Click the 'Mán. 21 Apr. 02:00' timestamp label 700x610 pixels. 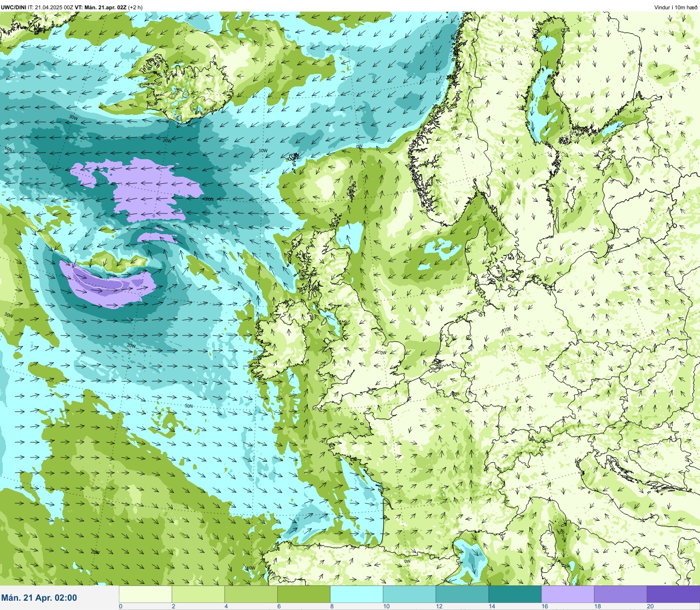pyautogui.click(x=39, y=598)
